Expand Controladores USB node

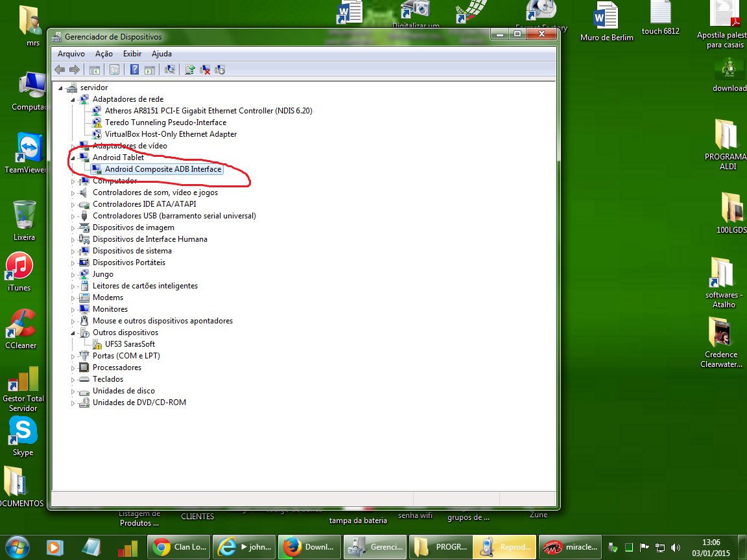pos(73,216)
